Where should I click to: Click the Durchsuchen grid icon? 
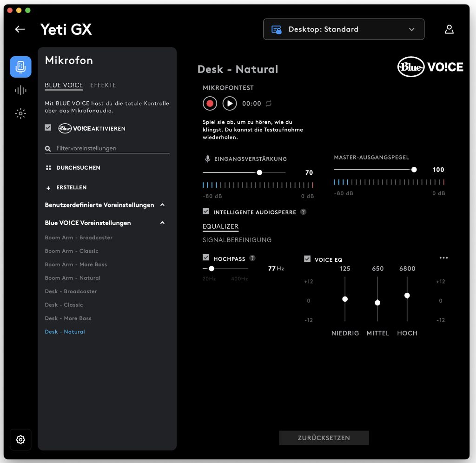coord(48,168)
